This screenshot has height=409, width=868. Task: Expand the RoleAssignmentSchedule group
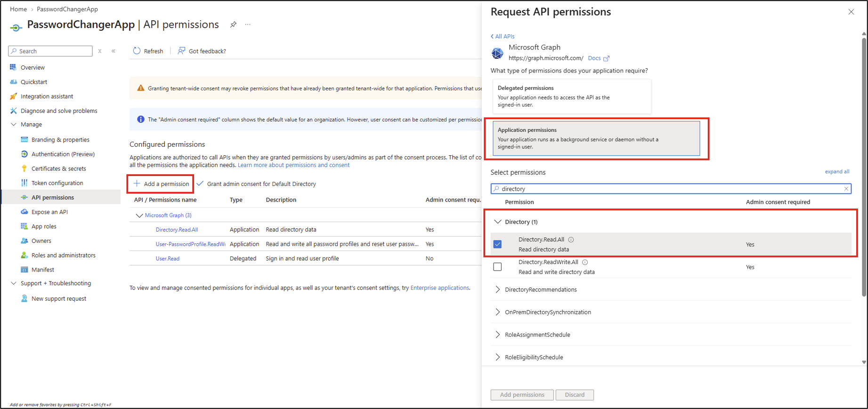(x=497, y=335)
